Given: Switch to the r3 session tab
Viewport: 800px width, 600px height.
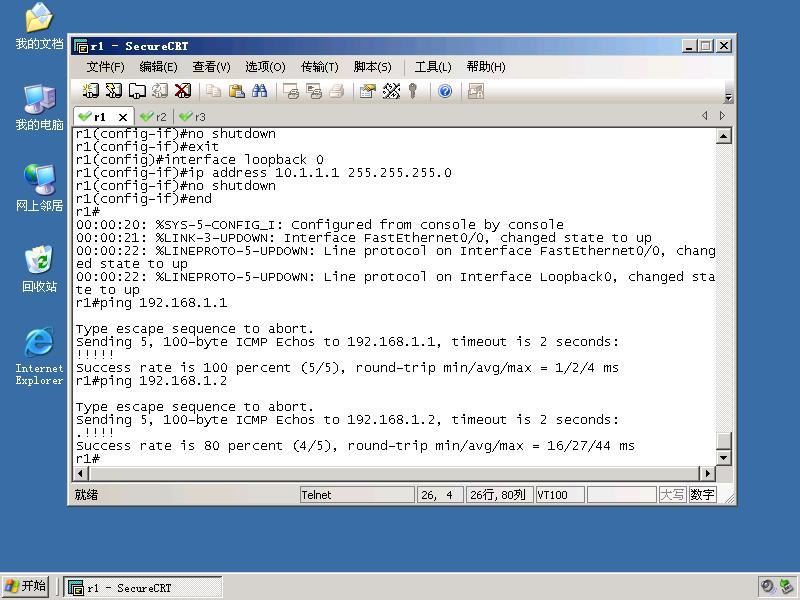Looking at the screenshot, I should click(x=193, y=117).
